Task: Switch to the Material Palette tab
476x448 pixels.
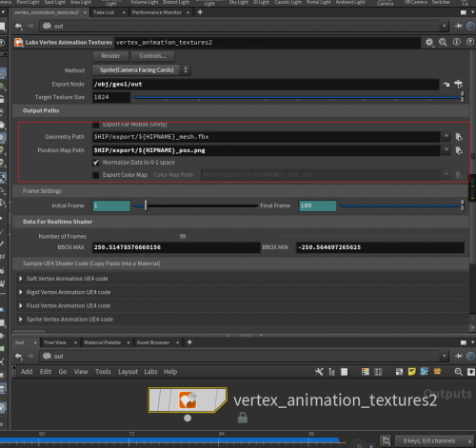Action: (x=103, y=342)
